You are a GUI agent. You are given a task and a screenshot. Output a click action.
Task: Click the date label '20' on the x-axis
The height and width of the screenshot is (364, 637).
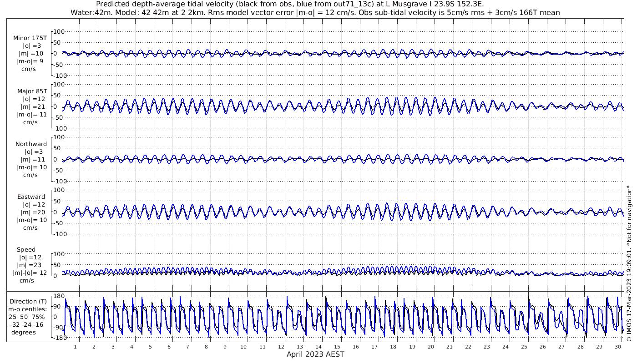click(430, 347)
